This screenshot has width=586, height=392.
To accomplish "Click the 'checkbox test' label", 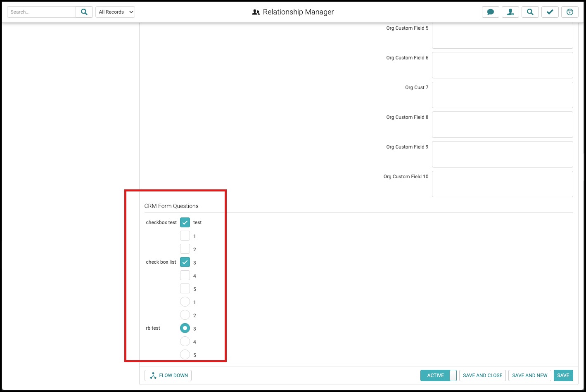I will [161, 222].
